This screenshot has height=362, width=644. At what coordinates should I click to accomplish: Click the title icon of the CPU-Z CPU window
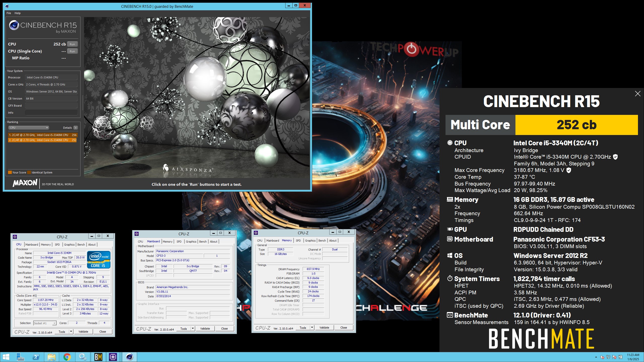tap(15, 237)
